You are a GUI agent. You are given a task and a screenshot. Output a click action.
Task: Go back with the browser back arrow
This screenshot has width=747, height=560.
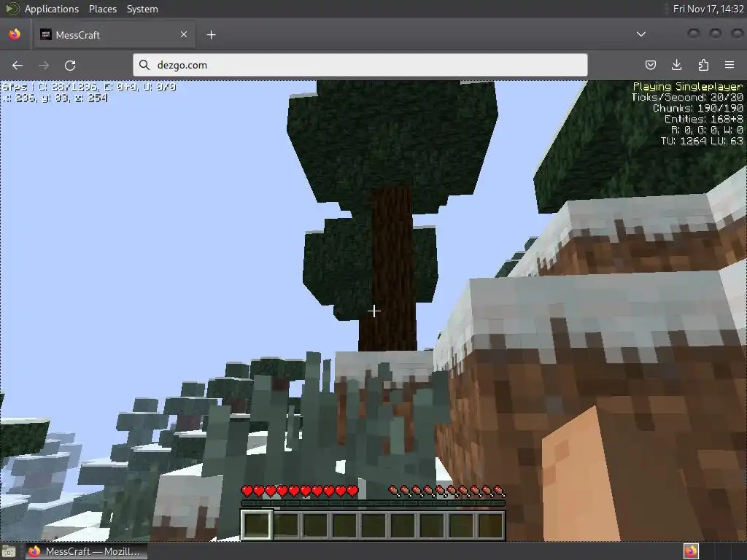(x=18, y=65)
